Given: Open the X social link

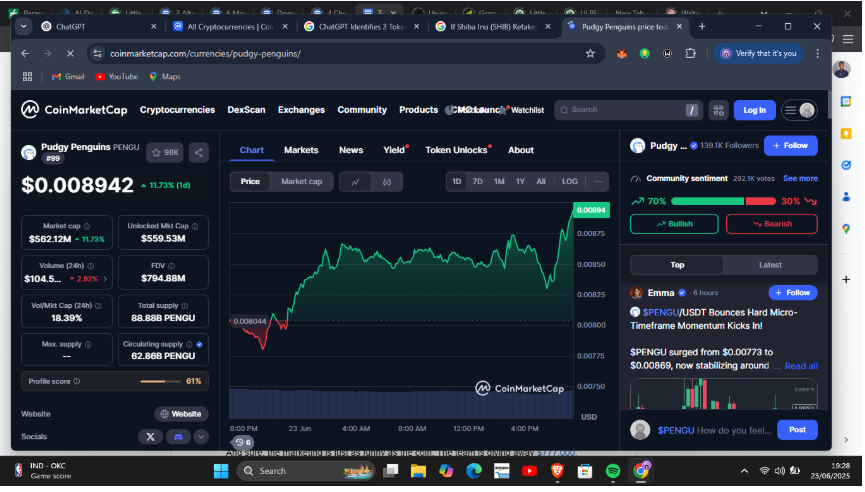Looking at the screenshot, I should click(150, 437).
